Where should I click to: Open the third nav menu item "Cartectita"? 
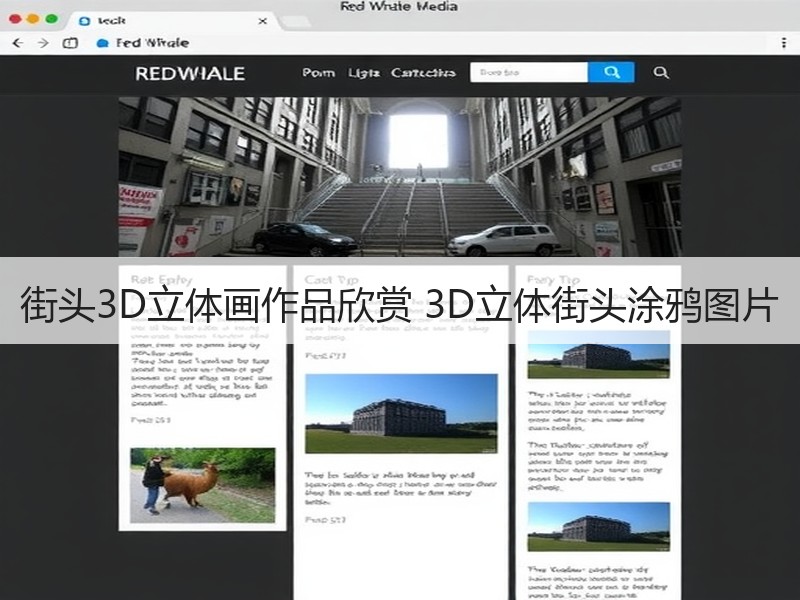[x=423, y=73]
